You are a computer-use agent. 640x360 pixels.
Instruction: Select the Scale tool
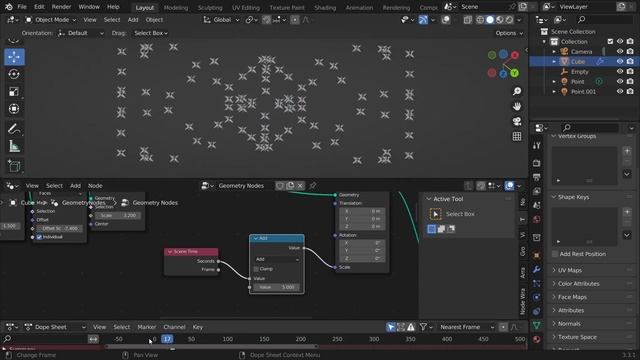coord(14,91)
